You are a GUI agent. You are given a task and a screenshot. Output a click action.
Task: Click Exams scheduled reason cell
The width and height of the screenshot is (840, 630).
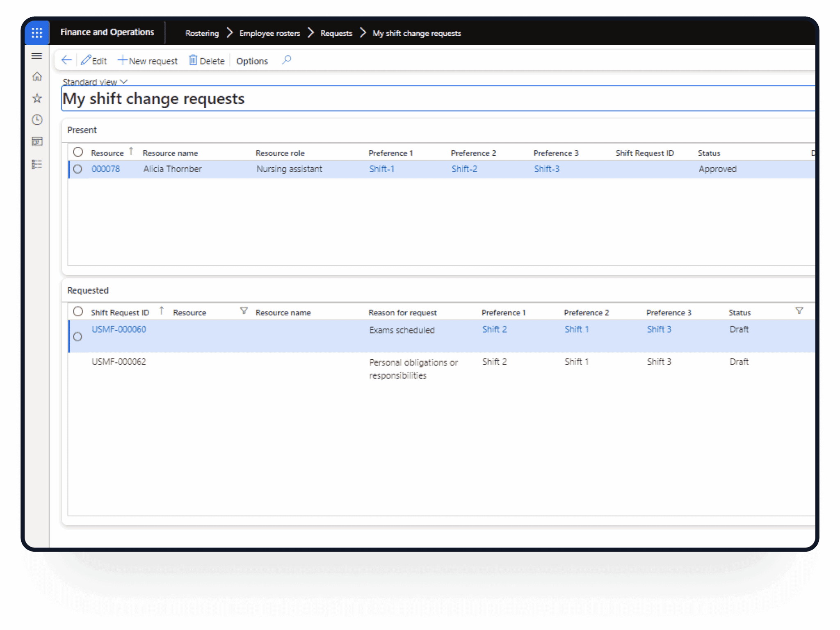402,330
